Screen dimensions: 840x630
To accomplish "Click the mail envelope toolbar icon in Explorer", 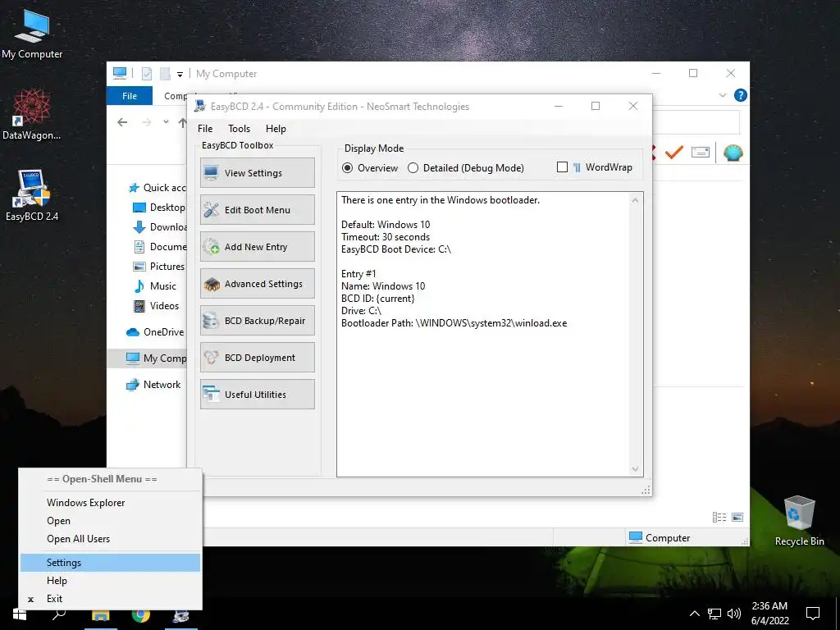I will pyautogui.click(x=701, y=153).
